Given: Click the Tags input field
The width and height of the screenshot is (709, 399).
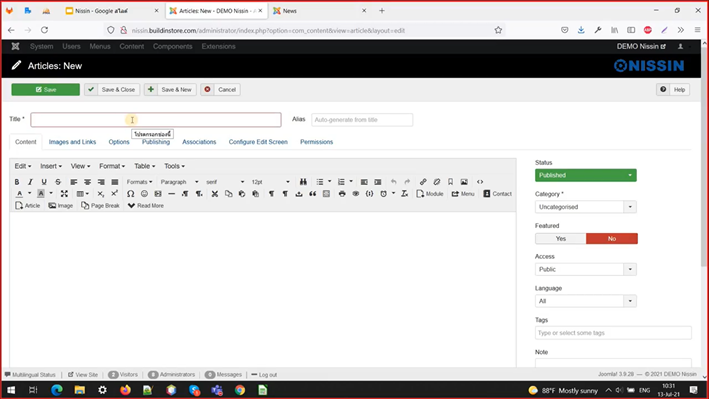Looking at the screenshot, I should [x=613, y=333].
